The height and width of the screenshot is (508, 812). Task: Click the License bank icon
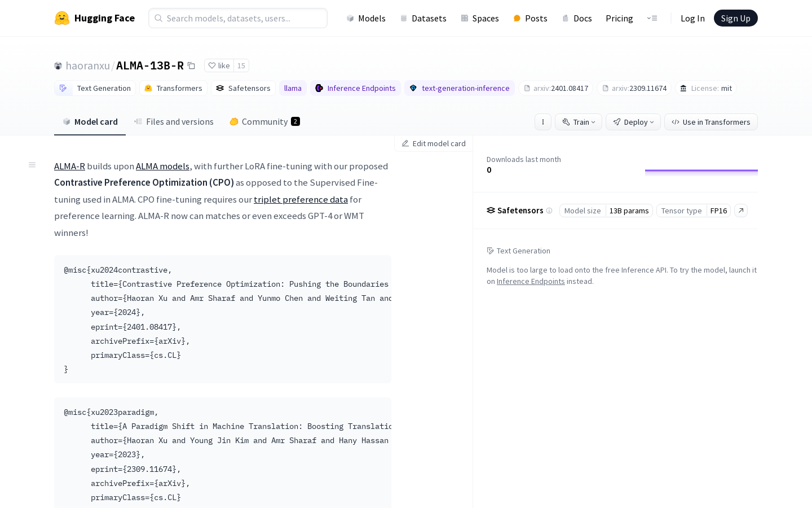point(683,88)
